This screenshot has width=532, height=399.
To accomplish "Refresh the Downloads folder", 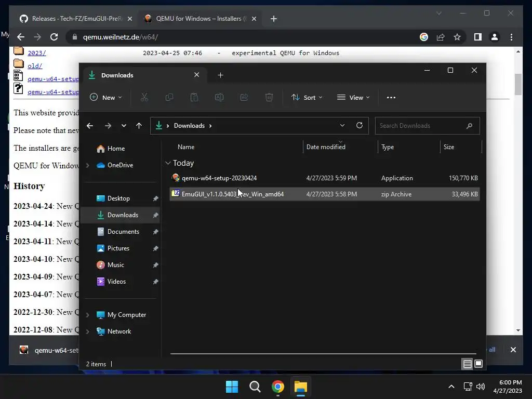I will 360,126.
